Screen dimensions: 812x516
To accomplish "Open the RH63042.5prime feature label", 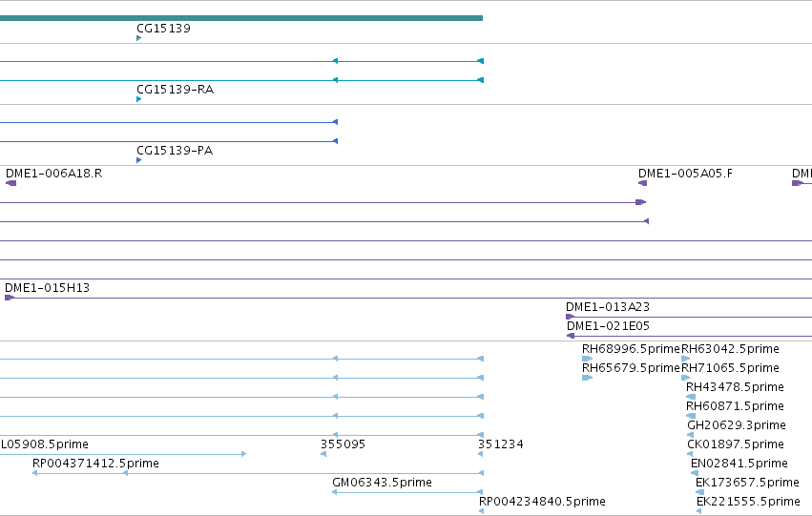I will point(730,349).
